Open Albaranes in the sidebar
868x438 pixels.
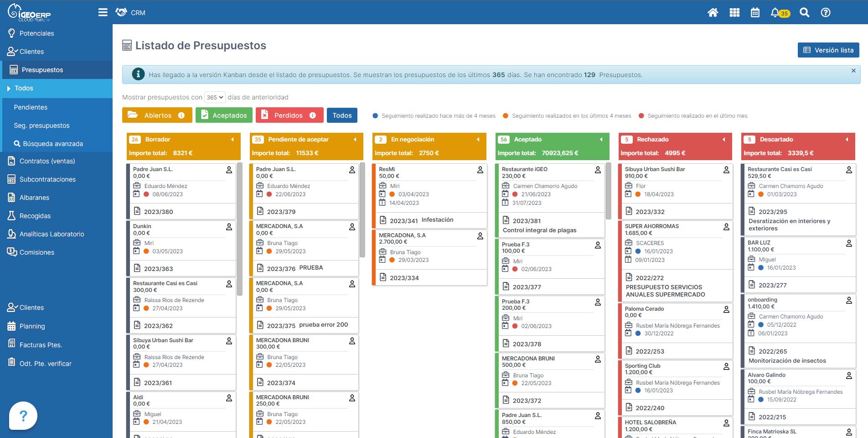click(57, 198)
